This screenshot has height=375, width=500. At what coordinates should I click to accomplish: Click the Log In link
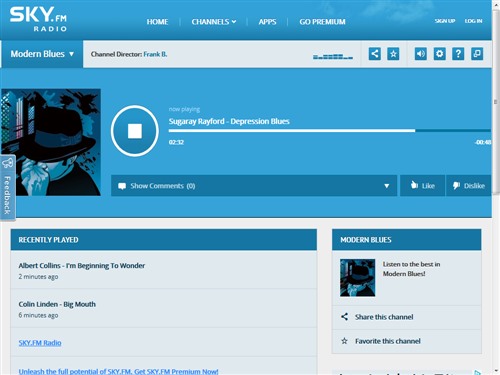point(473,21)
